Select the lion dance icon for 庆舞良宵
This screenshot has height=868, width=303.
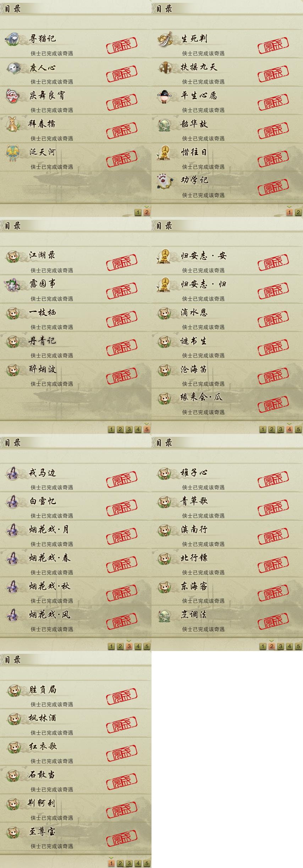click(x=13, y=95)
